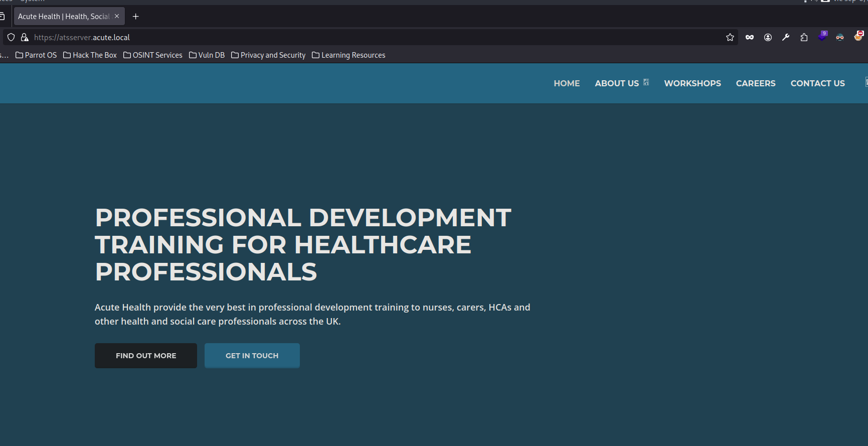Open the ABOUT US navigation menu
868x446 pixels.
(617, 83)
